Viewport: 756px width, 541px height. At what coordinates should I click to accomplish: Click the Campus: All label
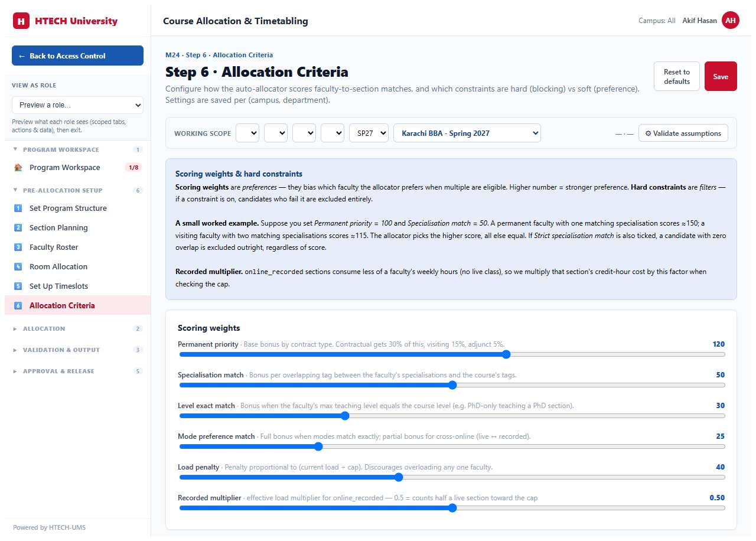[657, 21]
